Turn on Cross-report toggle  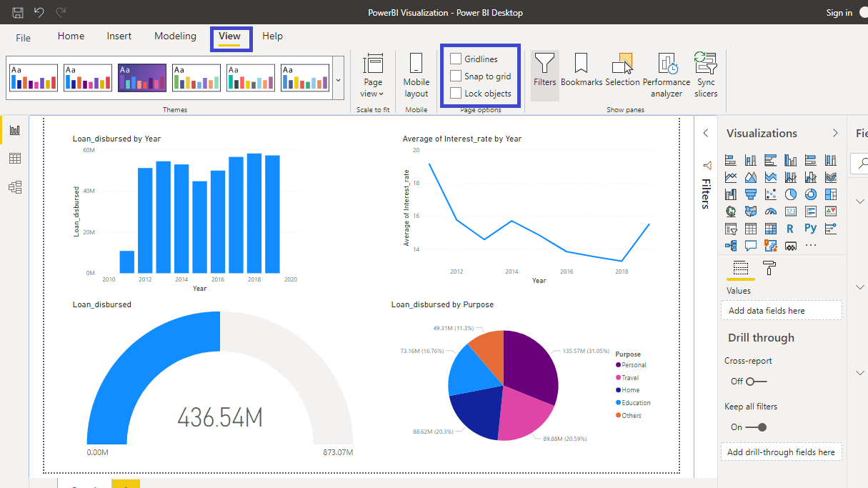756,382
